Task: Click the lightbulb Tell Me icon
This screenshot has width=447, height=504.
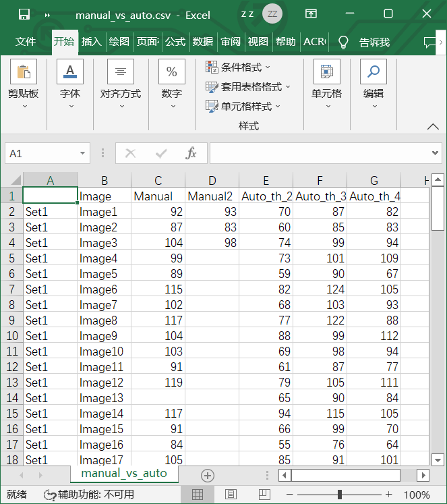Action: pyautogui.click(x=343, y=42)
